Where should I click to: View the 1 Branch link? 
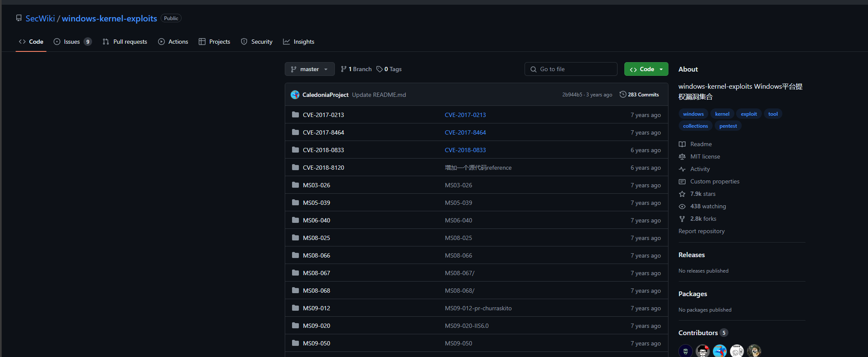pos(356,69)
